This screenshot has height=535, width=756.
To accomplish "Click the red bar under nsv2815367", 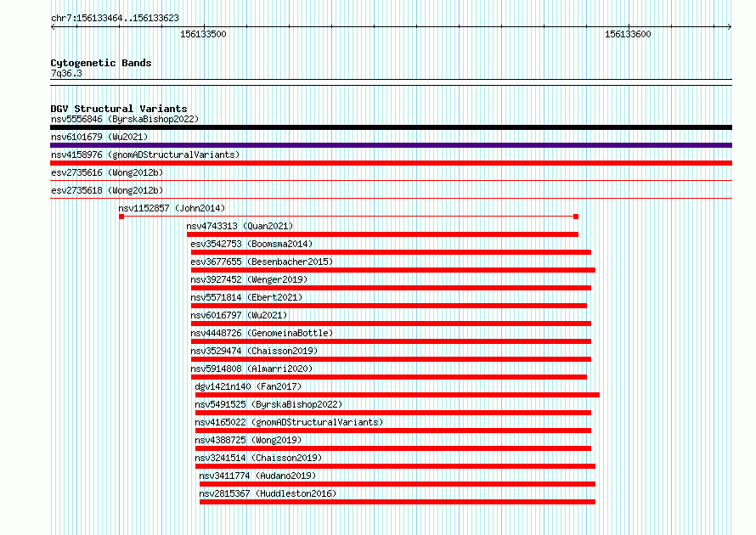I will coord(398,502).
